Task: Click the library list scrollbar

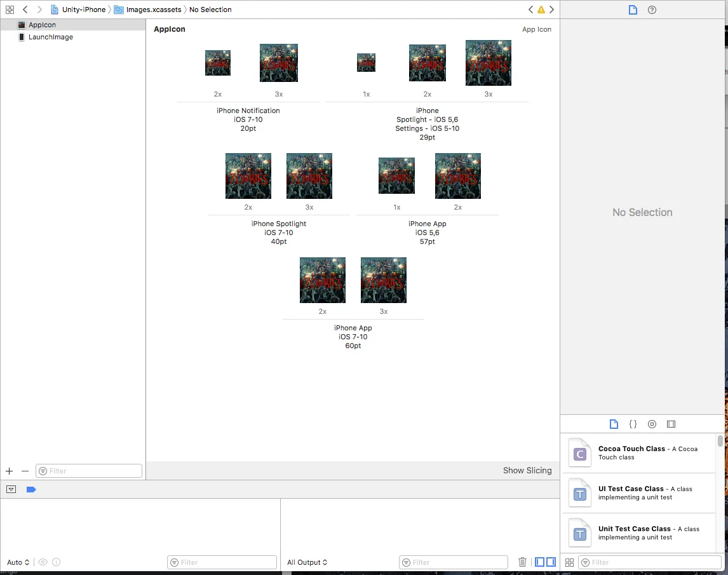Action: point(720,440)
